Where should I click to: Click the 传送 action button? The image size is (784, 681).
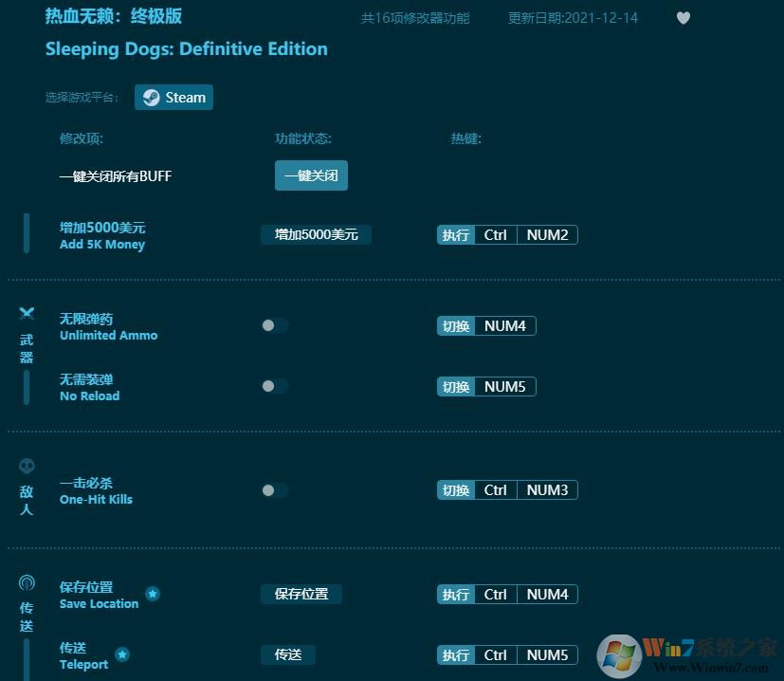[x=288, y=654]
